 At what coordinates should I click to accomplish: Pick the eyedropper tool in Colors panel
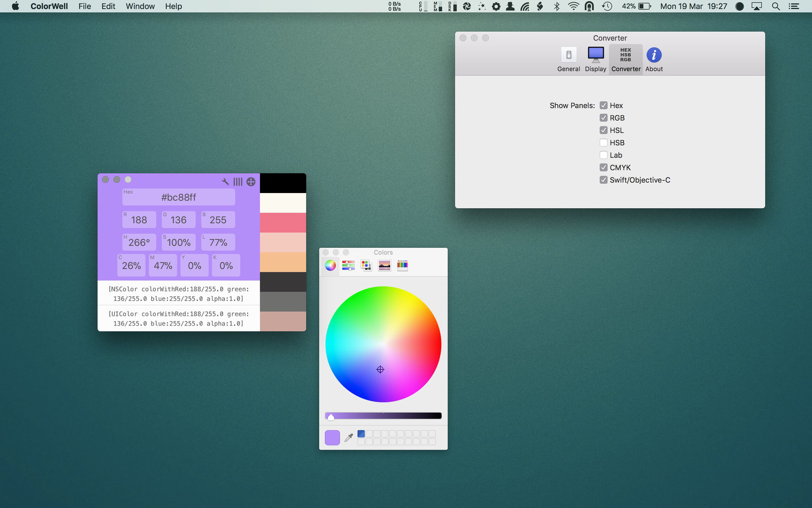349,437
